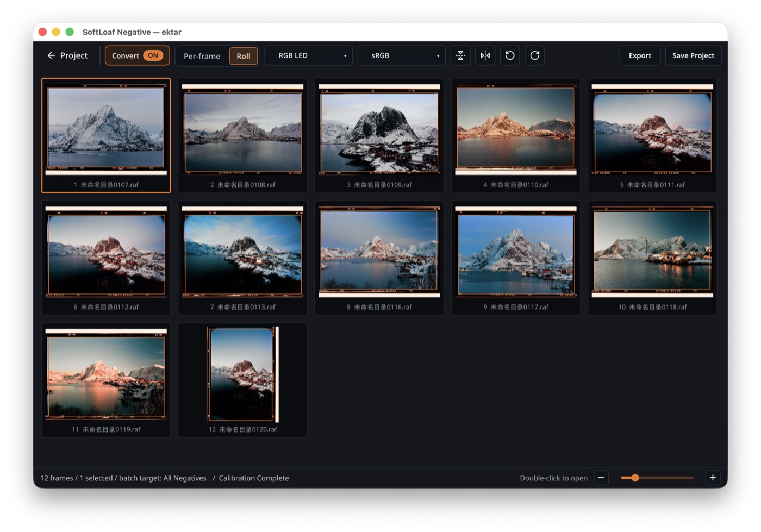Increase thumbnail size with plus button

(x=713, y=478)
